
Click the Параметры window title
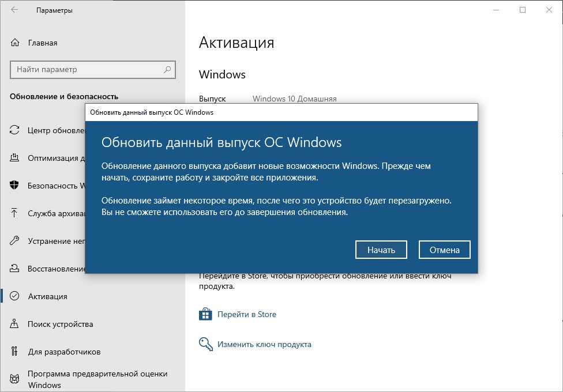point(54,10)
